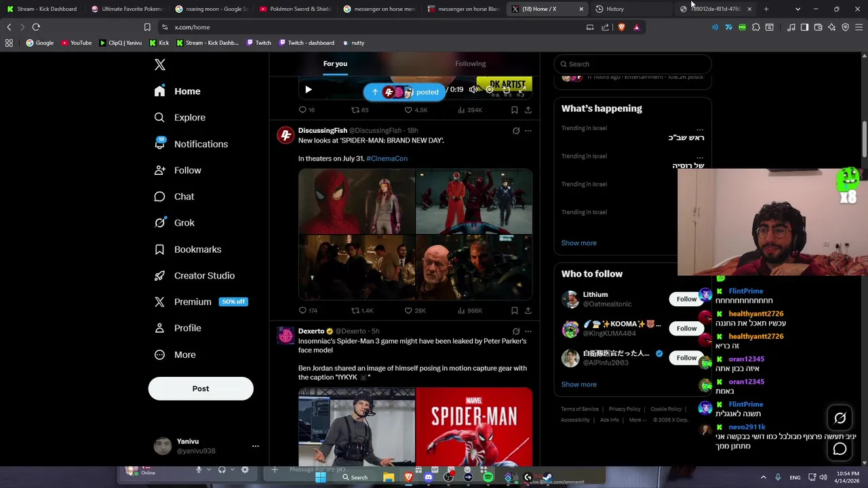This screenshot has width=868, height=488.
Task: Open Dexerto profile name
Action: point(311,331)
